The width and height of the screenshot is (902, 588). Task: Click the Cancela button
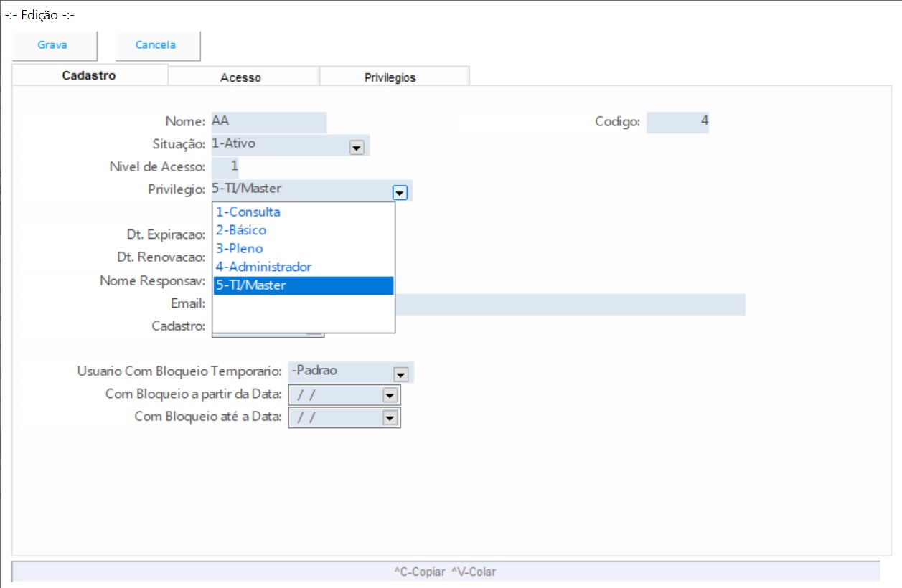pos(156,45)
